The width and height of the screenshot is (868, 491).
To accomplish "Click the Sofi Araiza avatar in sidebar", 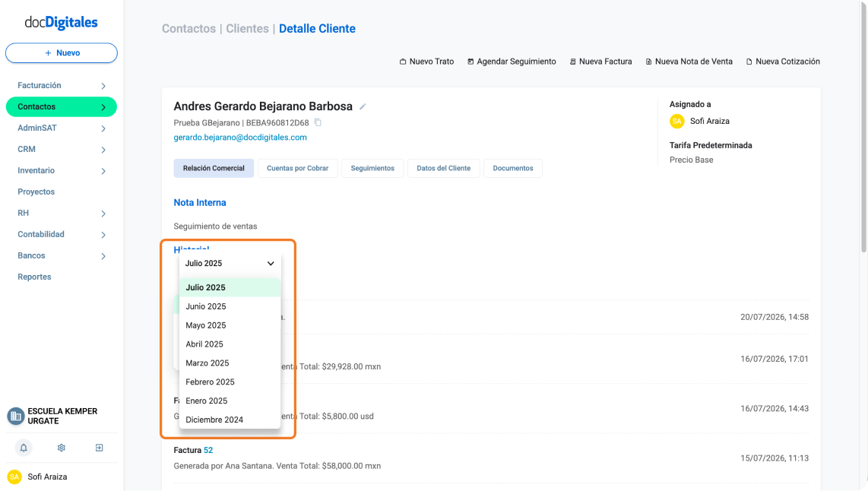I will 14,477.
